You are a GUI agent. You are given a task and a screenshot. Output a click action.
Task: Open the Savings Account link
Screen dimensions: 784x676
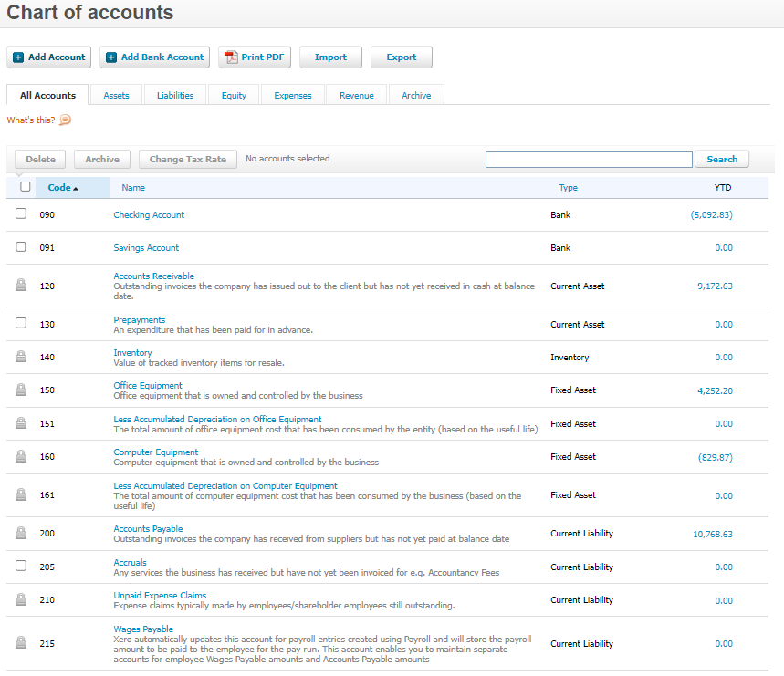click(x=146, y=247)
